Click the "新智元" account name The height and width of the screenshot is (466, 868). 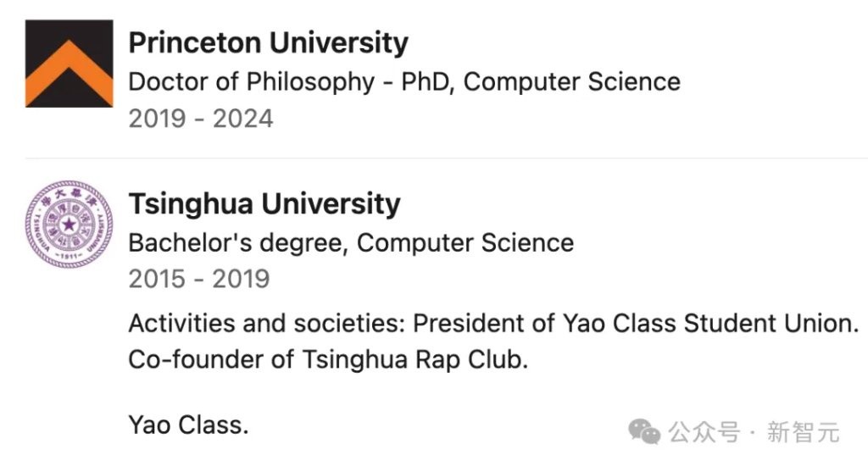click(x=803, y=432)
